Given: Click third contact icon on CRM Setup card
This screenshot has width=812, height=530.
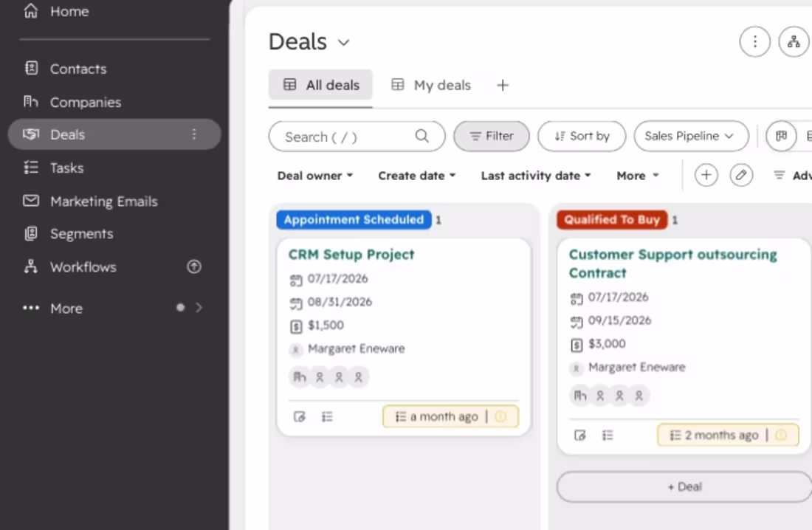Looking at the screenshot, I should click(x=358, y=377).
